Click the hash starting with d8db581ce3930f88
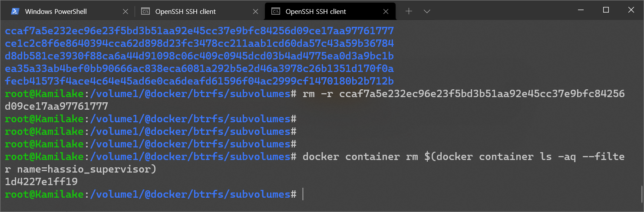Screen dimensions: 644x212 (x=199, y=56)
